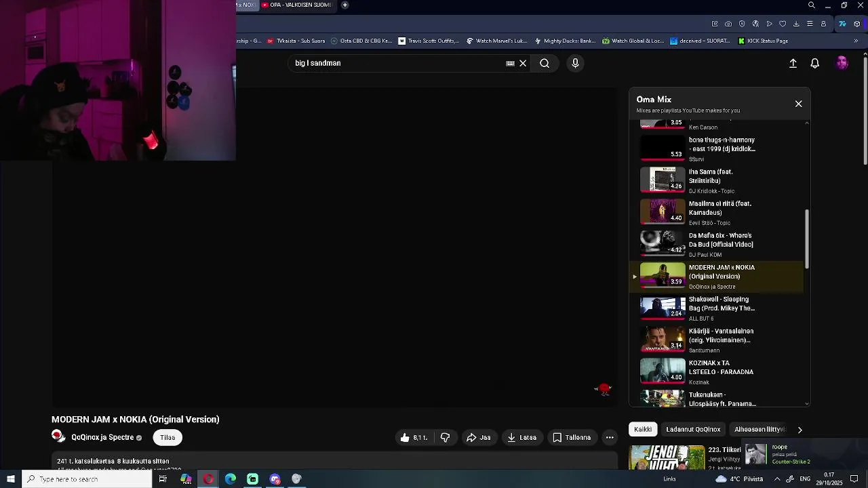Show more filter chips with arrow
This screenshot has width=868, height=488.
(x=800, y=429)
